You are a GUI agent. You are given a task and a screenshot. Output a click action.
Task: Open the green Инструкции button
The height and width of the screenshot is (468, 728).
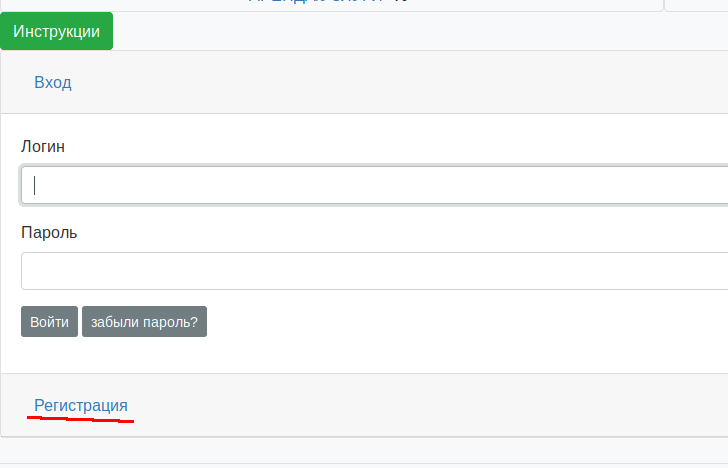click(x=56, y=31)
